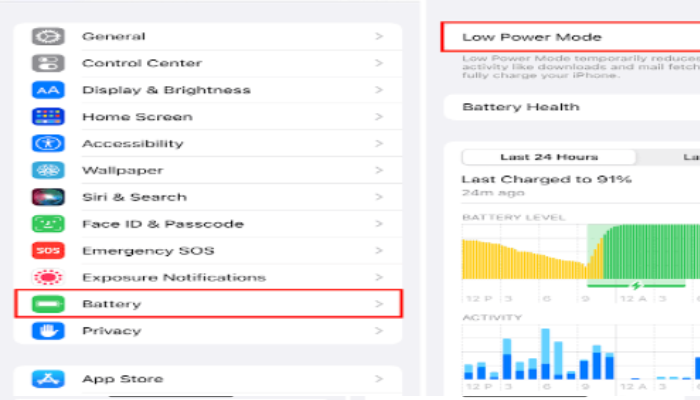
Task: Click chevron on Privacy row
Action: [x=379, y=331]
